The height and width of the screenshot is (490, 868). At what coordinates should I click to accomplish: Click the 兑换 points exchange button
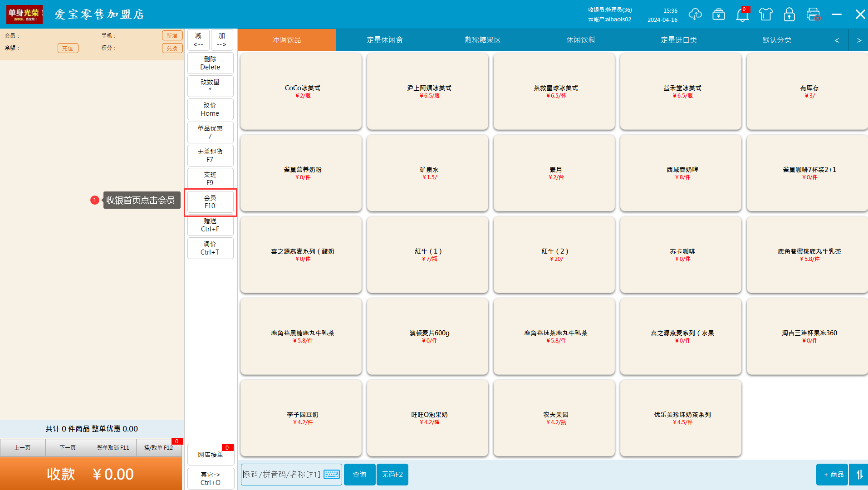point(172,48)
